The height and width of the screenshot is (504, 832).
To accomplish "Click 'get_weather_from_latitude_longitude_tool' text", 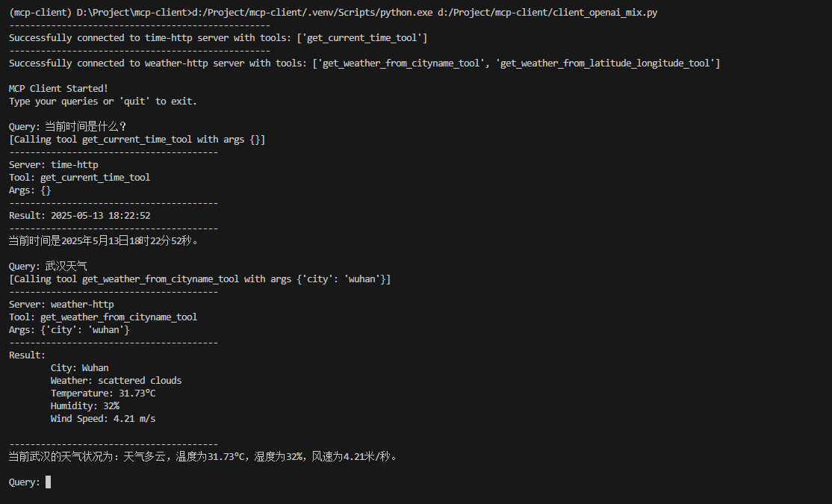I will click(x=606, y=63).
